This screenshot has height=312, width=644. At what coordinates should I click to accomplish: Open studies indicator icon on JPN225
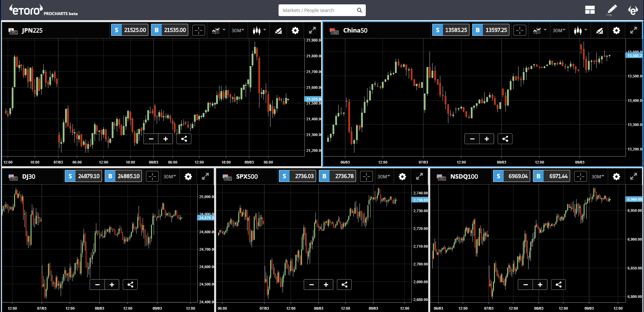click(278, 31)
